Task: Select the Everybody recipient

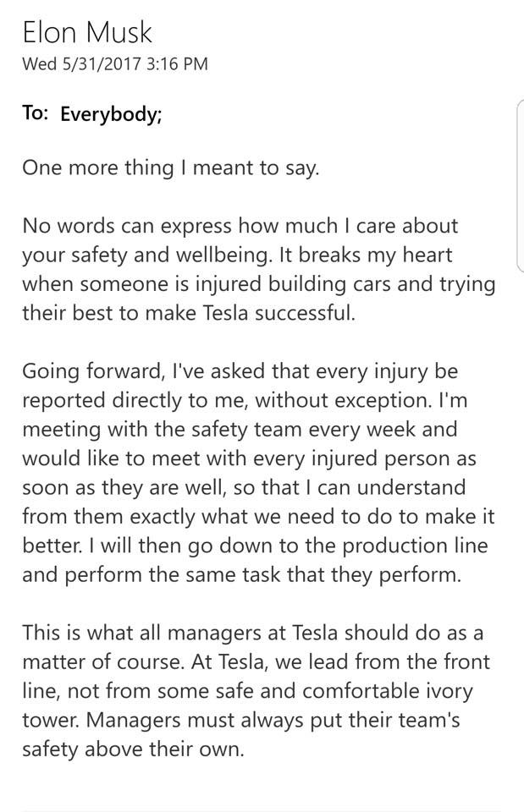Action: coord(111,114)
